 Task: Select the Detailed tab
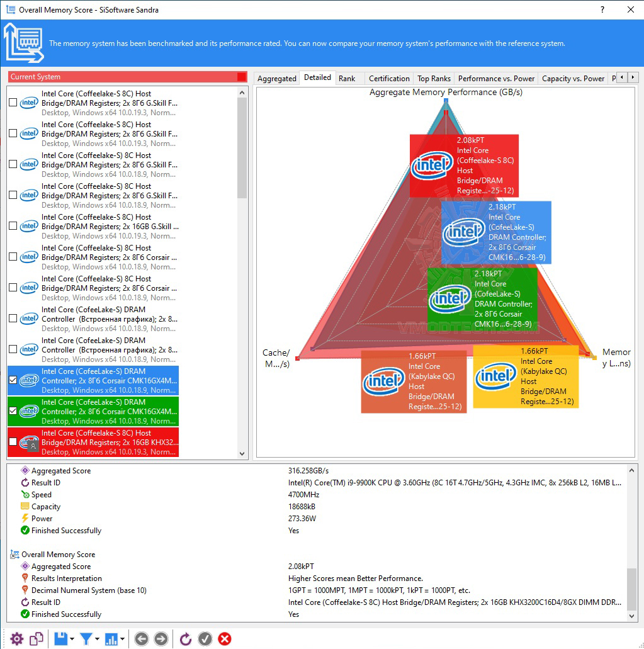[317, 77]
